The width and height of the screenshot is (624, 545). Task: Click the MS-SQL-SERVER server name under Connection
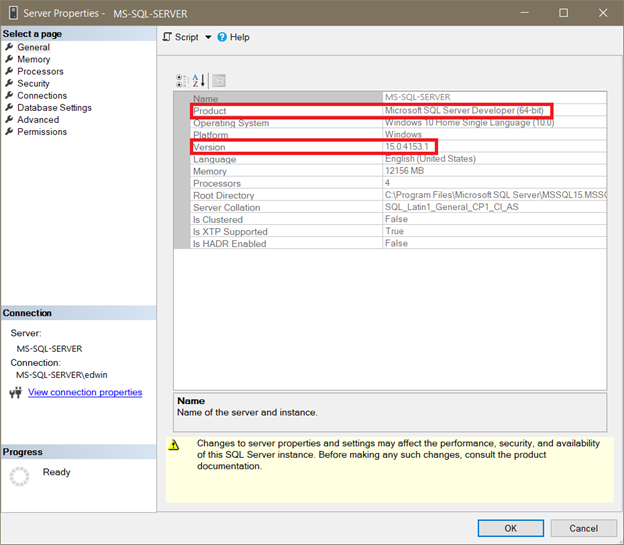point(49,349)
